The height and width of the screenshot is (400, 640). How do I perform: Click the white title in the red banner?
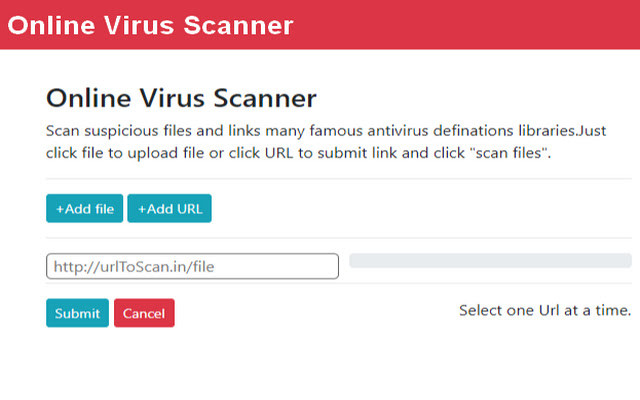(x=151, y=25)
